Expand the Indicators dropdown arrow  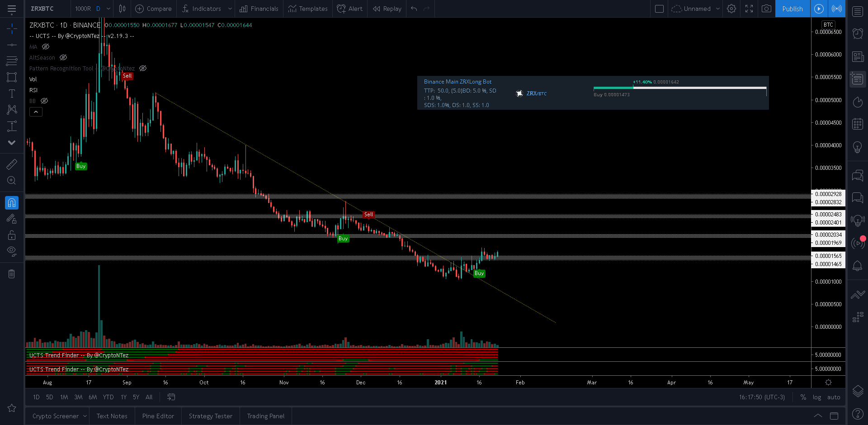point(230,9)
